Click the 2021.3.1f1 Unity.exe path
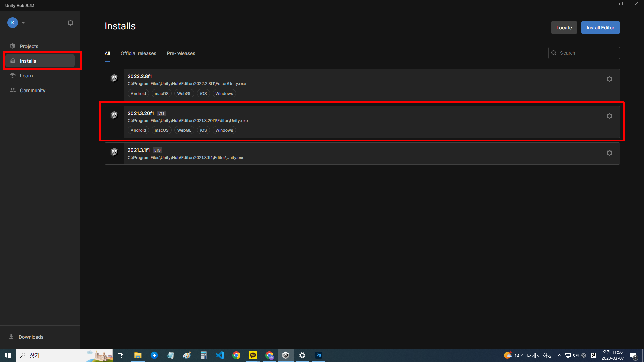This screenshot has width=644, height=362. (186, 158)
